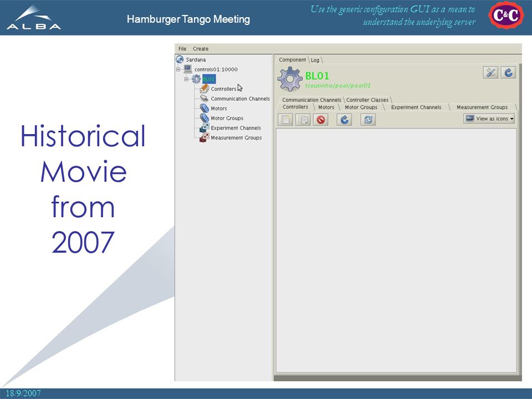Click the Historical Movie from 2007 heading

(x=83, y=188)
